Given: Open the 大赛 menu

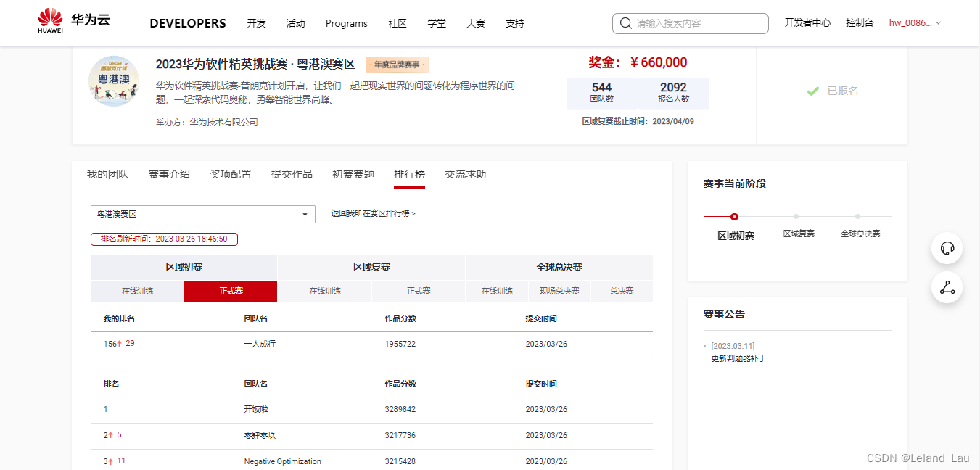Looking at the screenshot, I should pyautogui.click(x=476, y=23).
